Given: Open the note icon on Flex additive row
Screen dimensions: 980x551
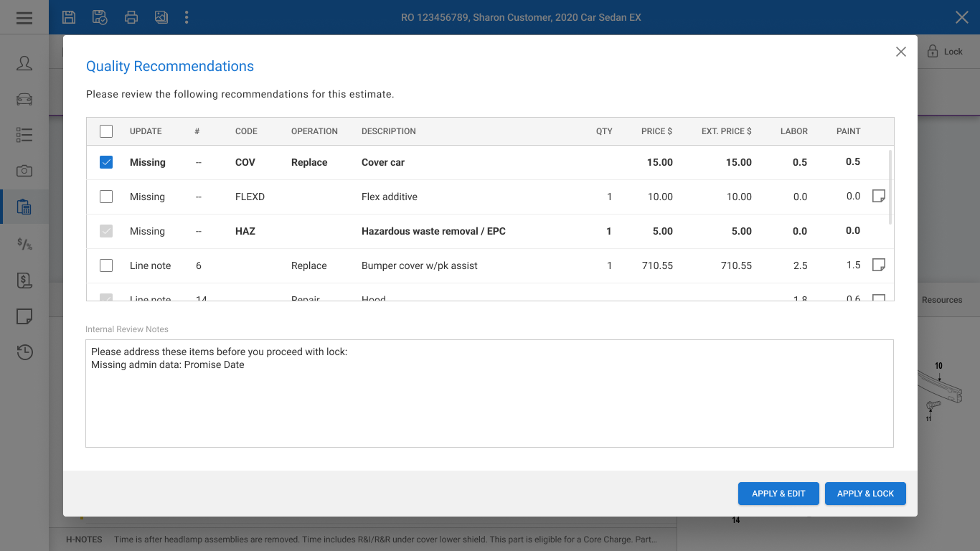Looking at the screenshot, I should [879, 196].
